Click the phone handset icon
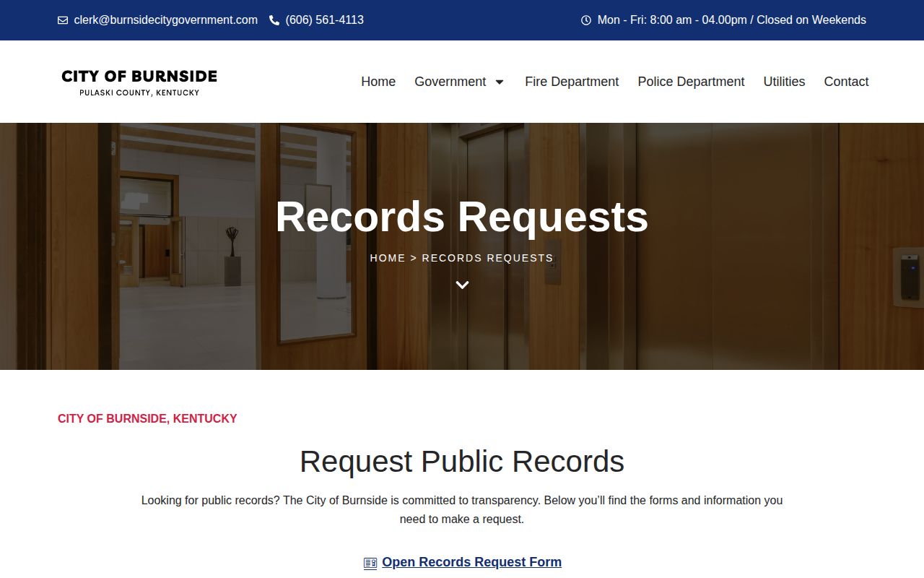The height and width of the screenshot is (578, 924). 274,20
